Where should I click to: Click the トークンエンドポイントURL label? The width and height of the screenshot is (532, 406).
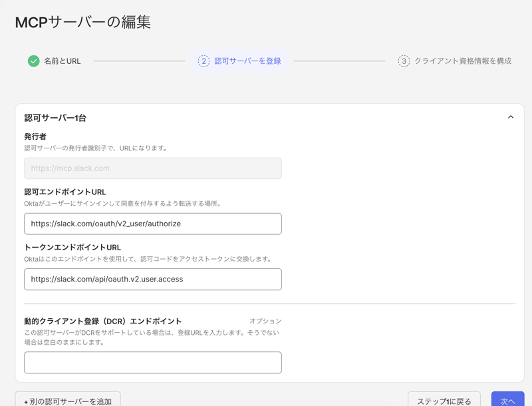pyautogui.click(x=72, y=247)
